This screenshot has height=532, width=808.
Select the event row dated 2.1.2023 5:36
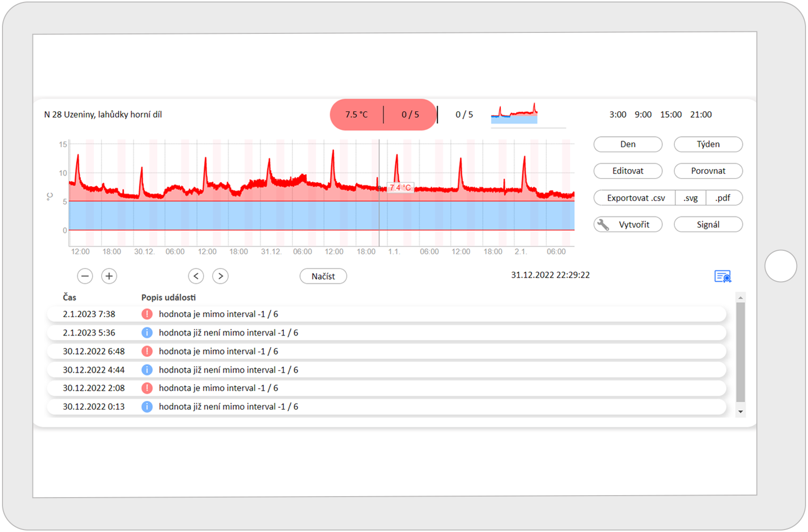387,333
